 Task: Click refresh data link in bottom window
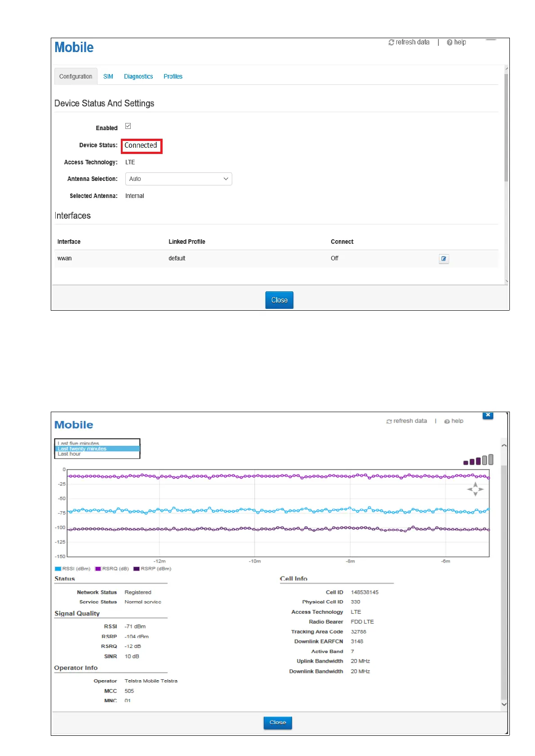[x=410, y=421]
